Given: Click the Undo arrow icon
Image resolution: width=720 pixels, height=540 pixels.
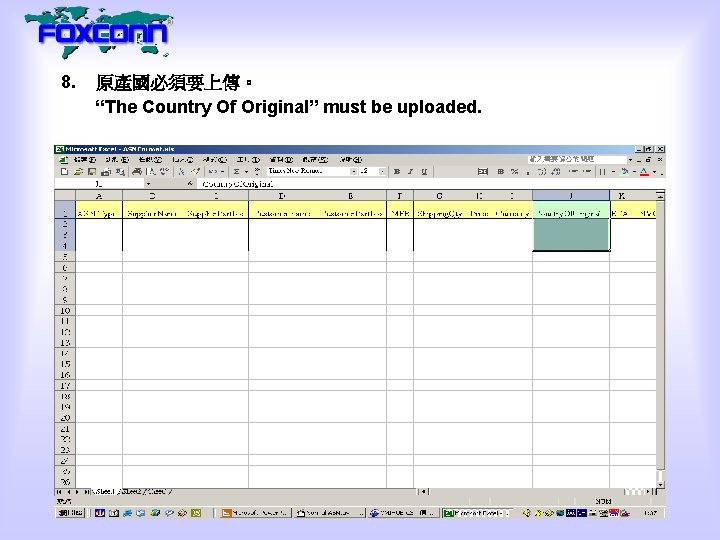Looking at the screenshot, I should (x=213, y=172).
